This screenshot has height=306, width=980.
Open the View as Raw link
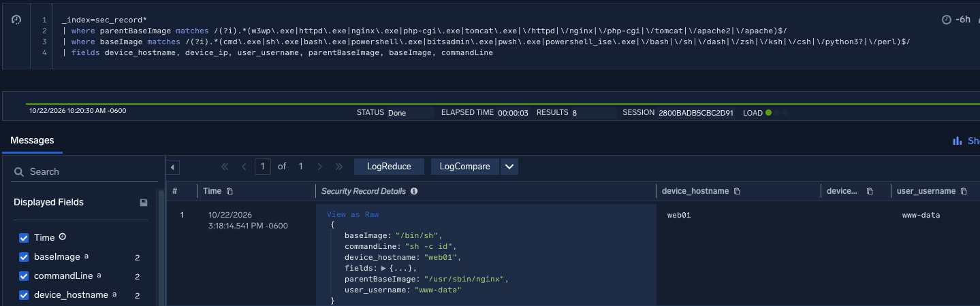(353, 214)
